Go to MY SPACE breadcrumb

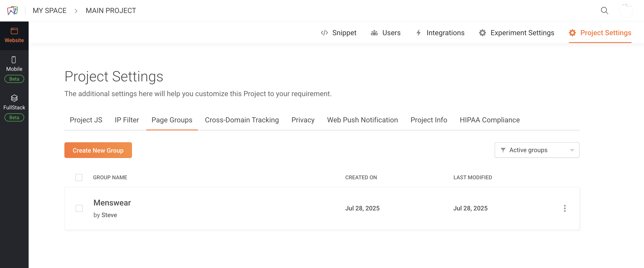(x=49, y=11)
